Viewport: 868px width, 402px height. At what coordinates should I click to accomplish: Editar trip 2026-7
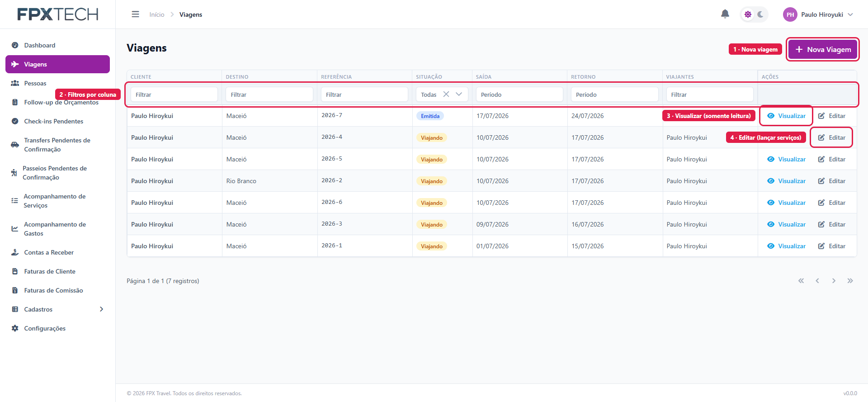(x=832, y=116)
